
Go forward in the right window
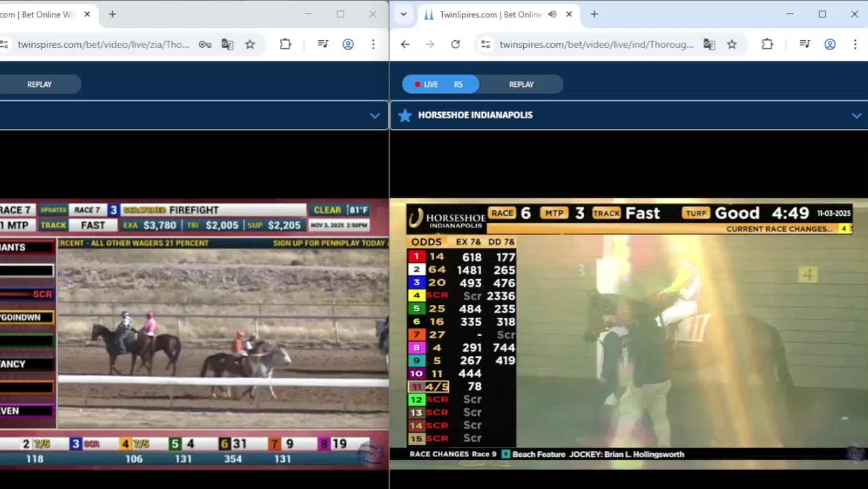click(430, 44)
